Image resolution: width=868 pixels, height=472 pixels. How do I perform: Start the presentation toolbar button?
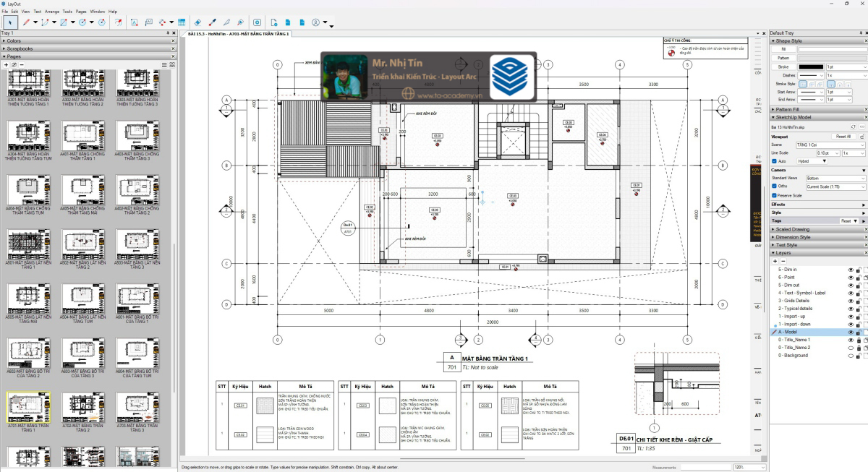click(x=257, y=22)
